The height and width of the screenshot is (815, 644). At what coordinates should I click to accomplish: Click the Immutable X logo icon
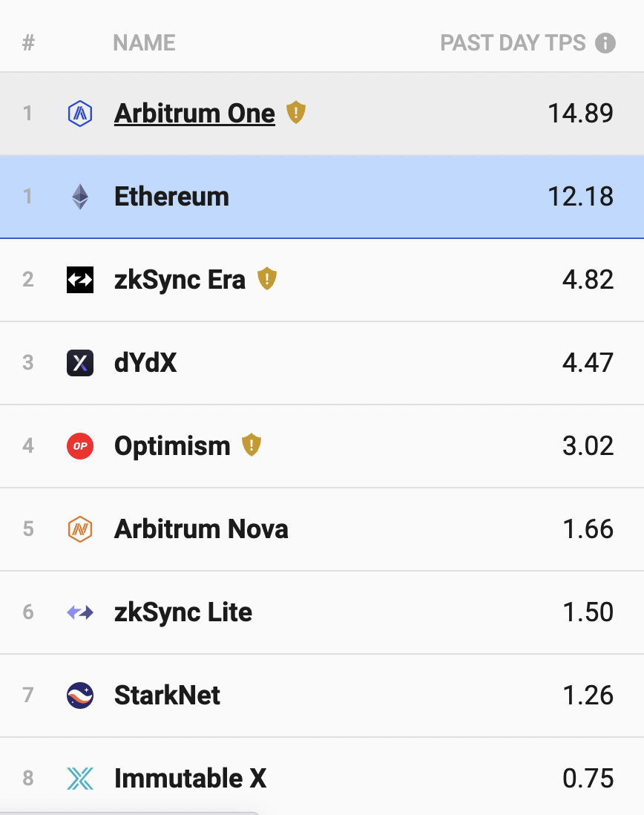pos(79,779)
